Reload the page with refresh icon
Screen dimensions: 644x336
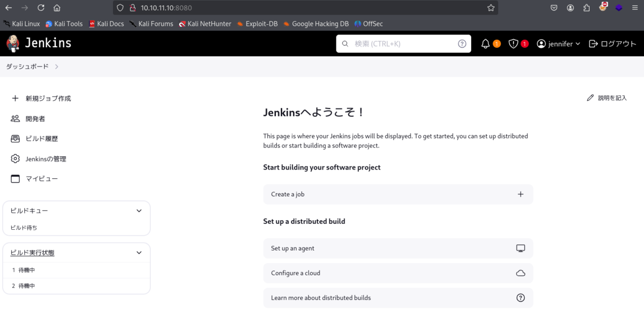[41, 8]
